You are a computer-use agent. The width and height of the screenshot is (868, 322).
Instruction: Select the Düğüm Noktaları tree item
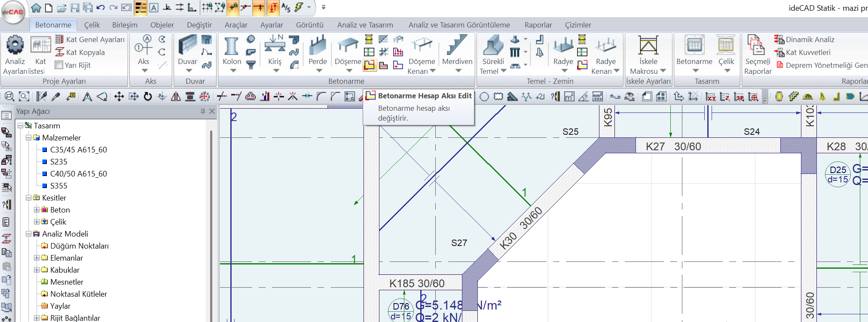pyautogui.click(x=79, y=246)
